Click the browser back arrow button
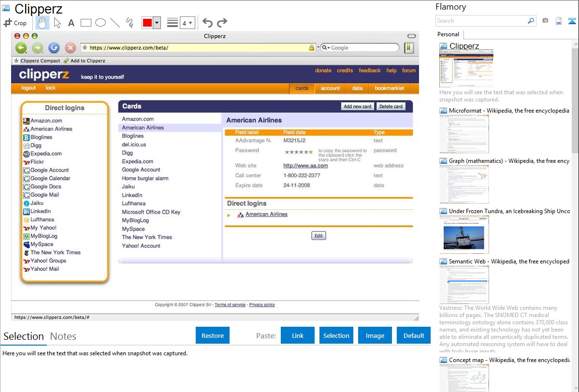The width and height of the screenshot is (579, 392). tap(21, 48)
